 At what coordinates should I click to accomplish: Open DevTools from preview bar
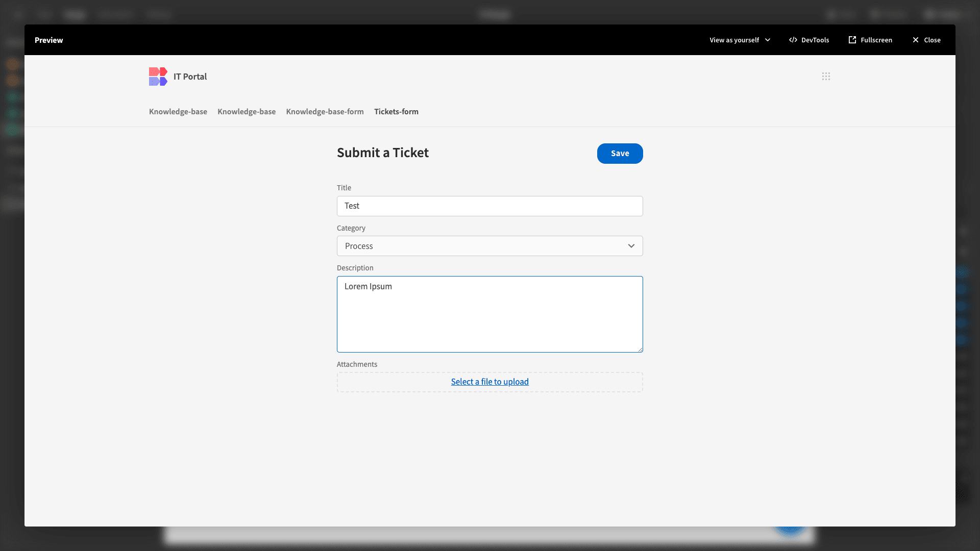click(809, 40)
